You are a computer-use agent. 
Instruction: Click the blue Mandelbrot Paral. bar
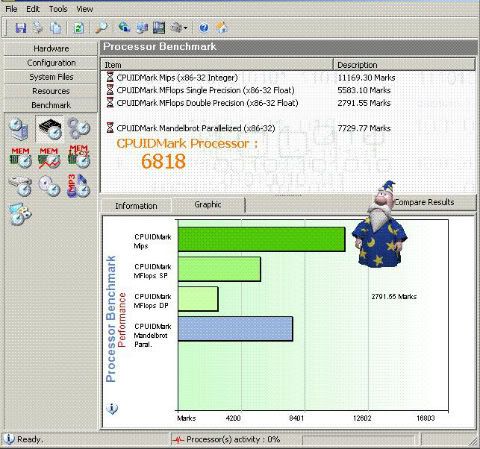[235, 329]
